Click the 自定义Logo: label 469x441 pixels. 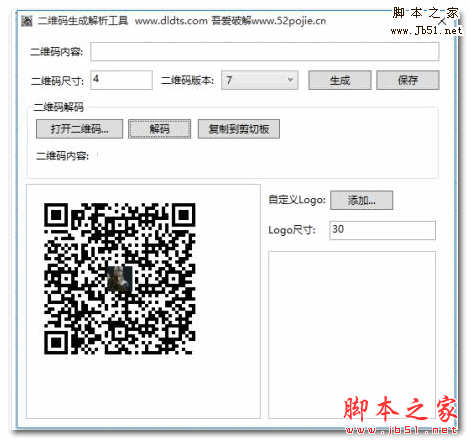[297, 200]
